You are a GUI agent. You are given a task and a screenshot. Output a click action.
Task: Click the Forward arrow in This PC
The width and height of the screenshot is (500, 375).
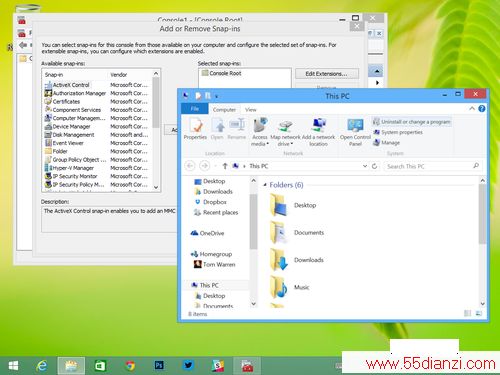[204, 166]
